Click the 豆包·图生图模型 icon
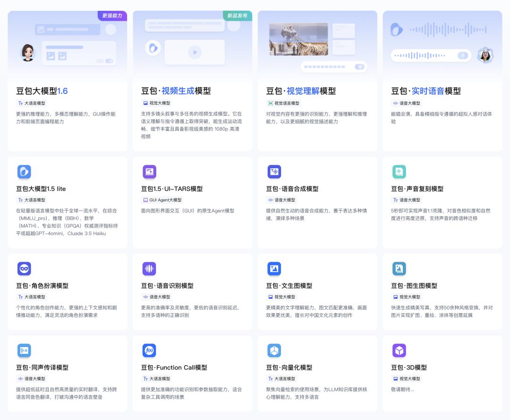Viewport: 510px width, 420px height. coord(399,268)
